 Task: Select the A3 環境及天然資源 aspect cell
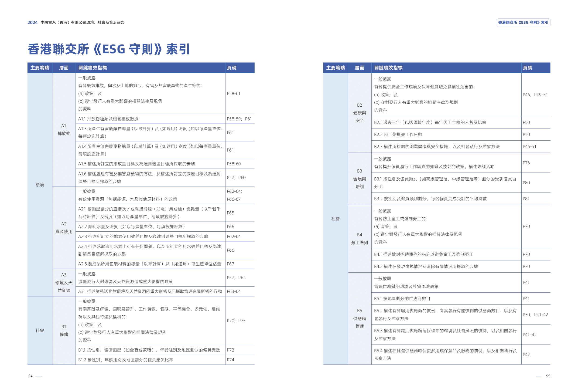(64, 282)
